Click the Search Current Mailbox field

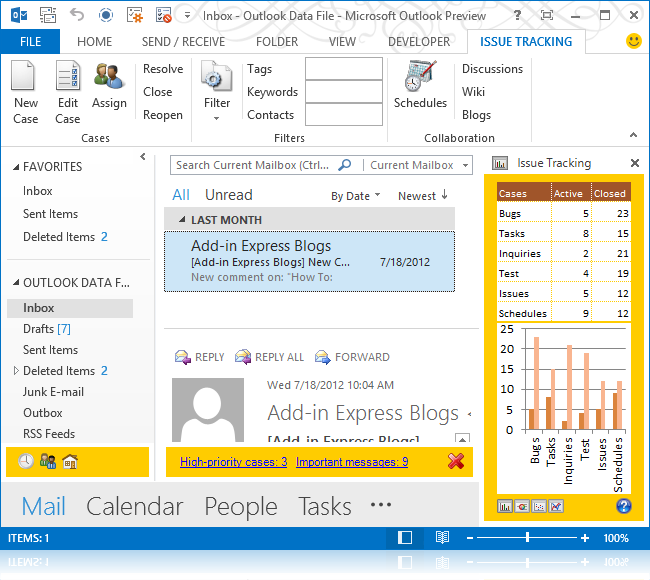point(255,165)
